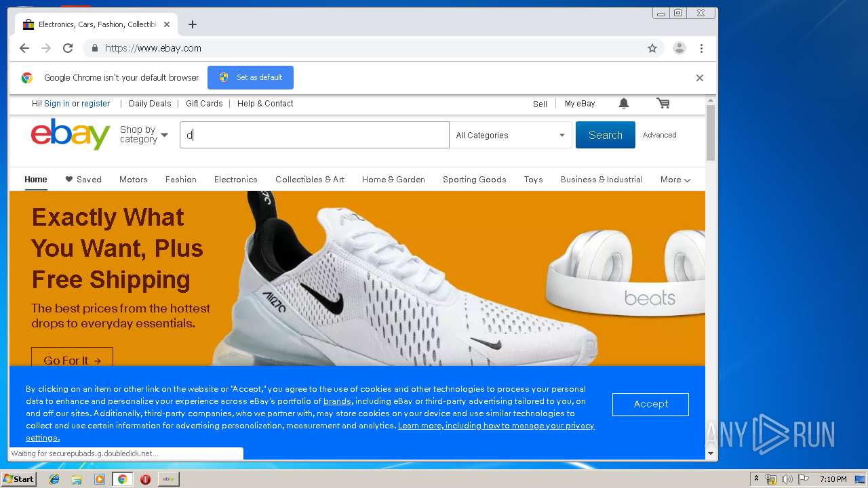Open the All Categories dropdown
Image resolution: width=868 pixels, height=488 pixels.
(511, 135)
